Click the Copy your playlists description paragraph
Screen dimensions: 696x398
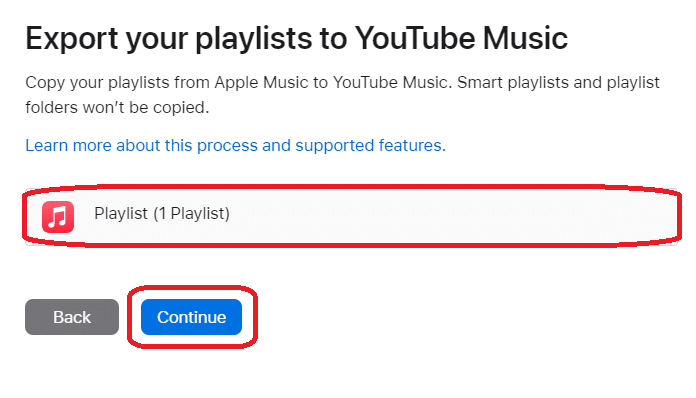[x=342, y=95]
